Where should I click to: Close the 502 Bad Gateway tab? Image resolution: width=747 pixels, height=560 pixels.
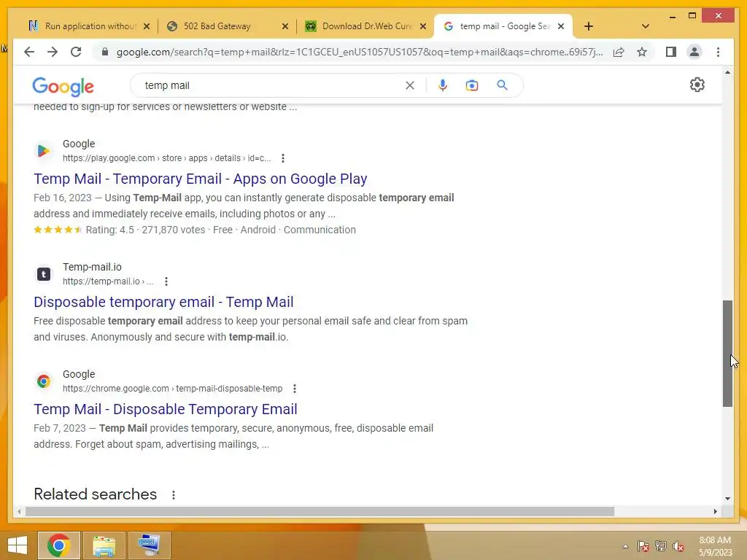click(285, 26)
